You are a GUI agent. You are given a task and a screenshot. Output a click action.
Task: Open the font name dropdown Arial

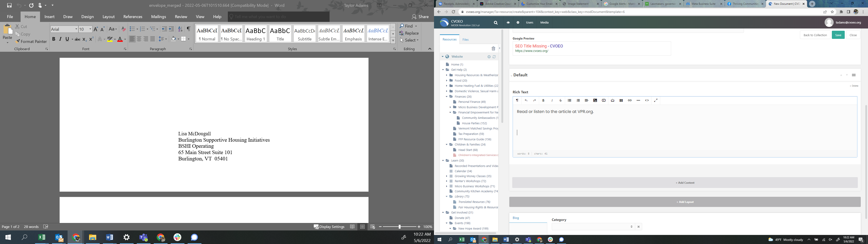[76, 29]
